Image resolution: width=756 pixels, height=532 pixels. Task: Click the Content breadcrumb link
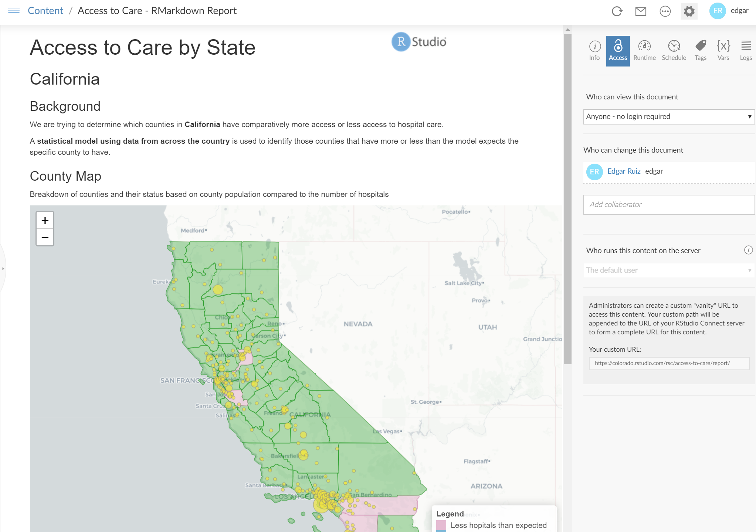pos(45,11)
